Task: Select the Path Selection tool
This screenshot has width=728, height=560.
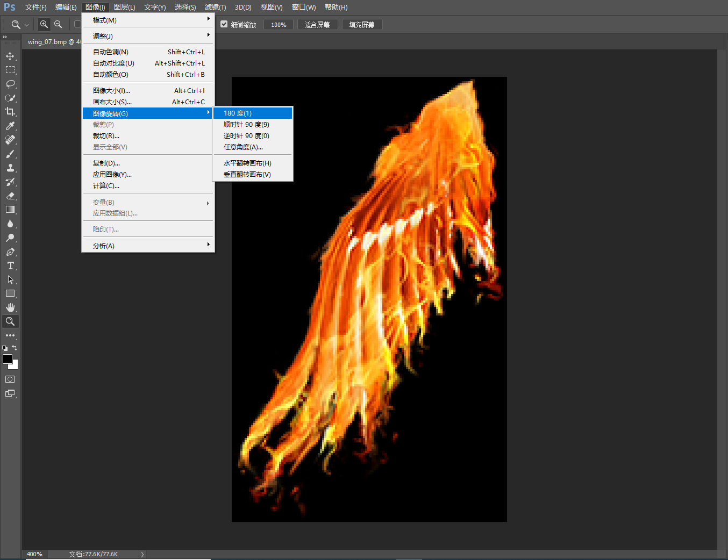Action: coord(10,279)
